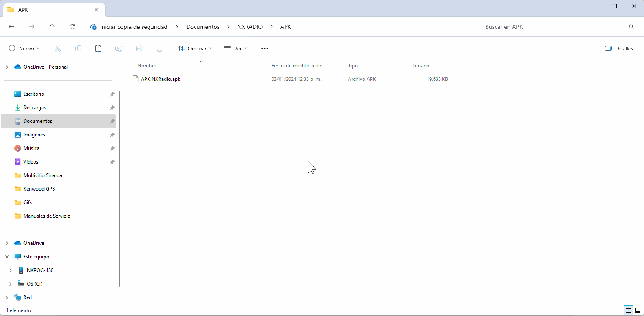The image size is (644, 316).
Task: Click the Archivo APK type cell
Action: coord(362,79)
